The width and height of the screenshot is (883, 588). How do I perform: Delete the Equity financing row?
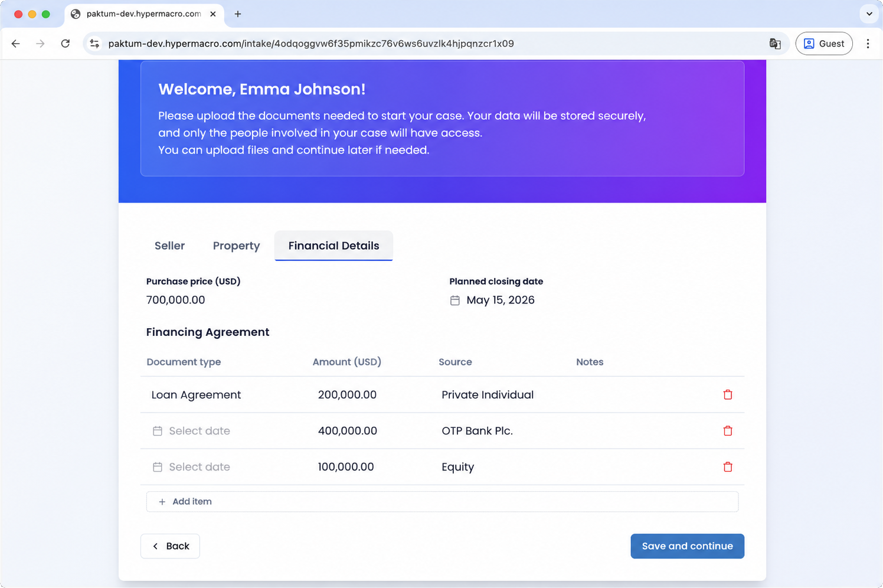pos(728,467)
